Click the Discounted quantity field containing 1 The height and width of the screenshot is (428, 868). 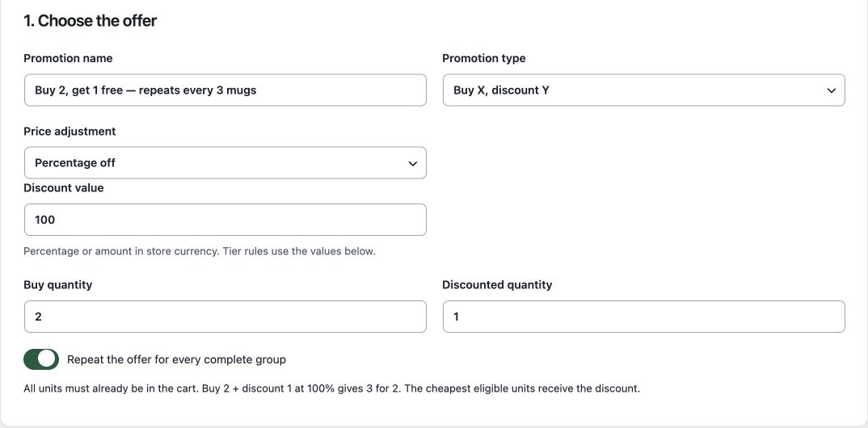click(x=644, y=317)
